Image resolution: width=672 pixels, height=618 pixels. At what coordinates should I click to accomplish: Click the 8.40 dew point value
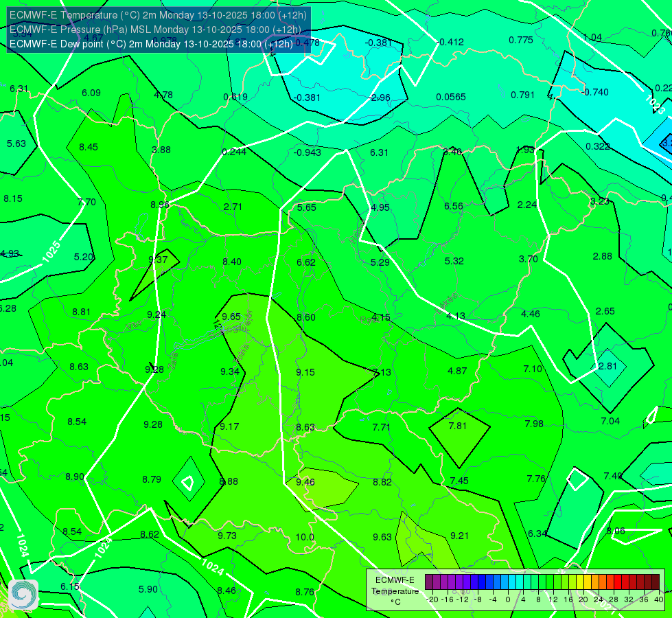(232, 262)
